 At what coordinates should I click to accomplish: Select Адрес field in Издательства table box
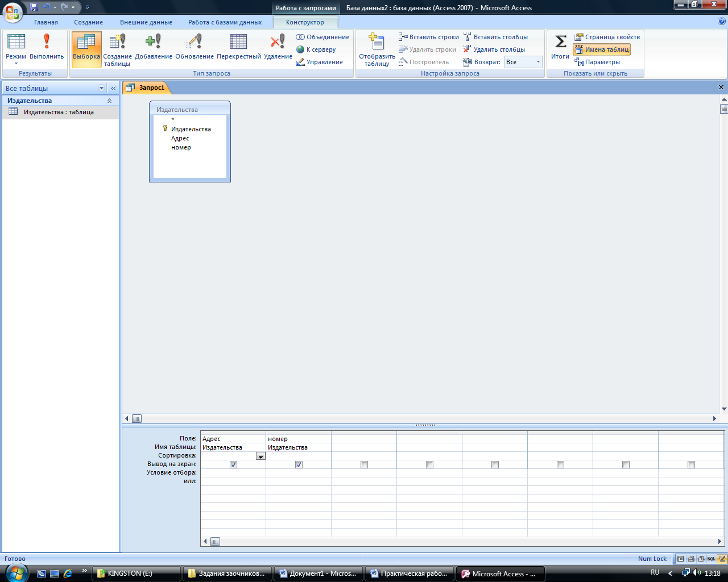click(180, 138)
